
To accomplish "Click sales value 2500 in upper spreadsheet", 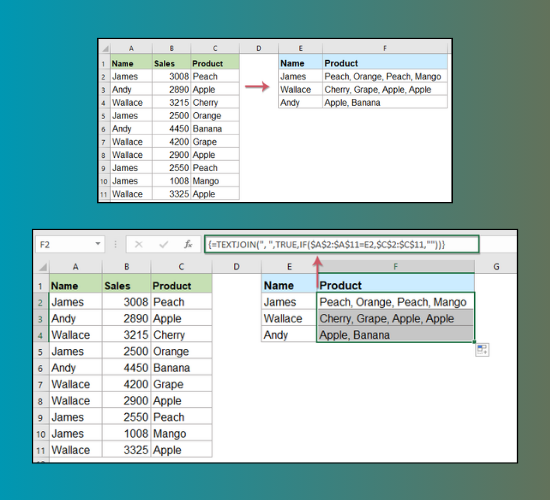I will click(x=172, y=115).
